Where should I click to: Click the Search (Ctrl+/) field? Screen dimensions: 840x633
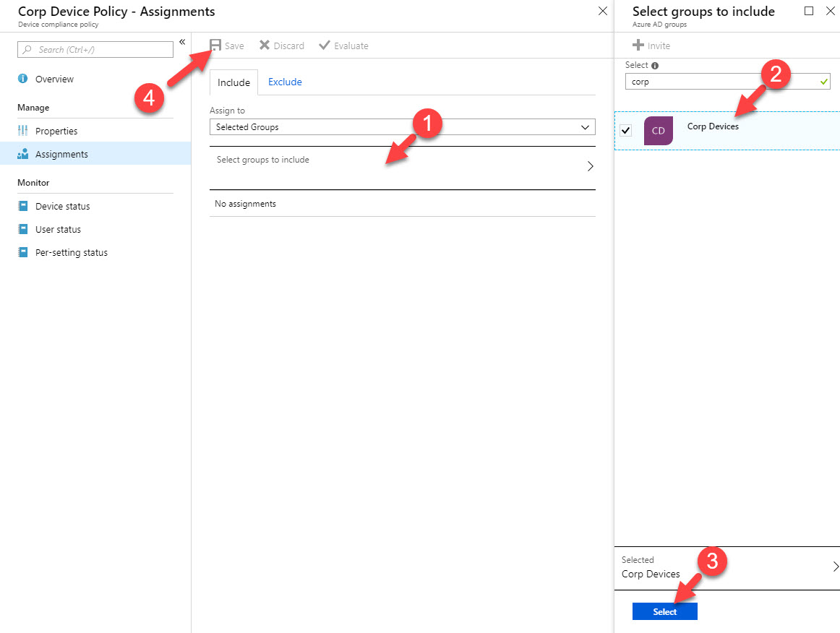coord(95,50)
